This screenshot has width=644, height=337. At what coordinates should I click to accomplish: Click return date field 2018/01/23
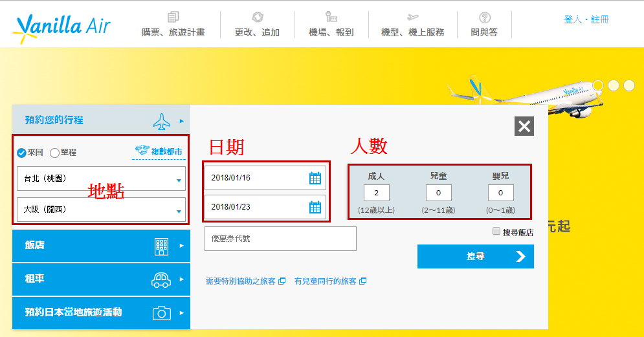[265, 207]
